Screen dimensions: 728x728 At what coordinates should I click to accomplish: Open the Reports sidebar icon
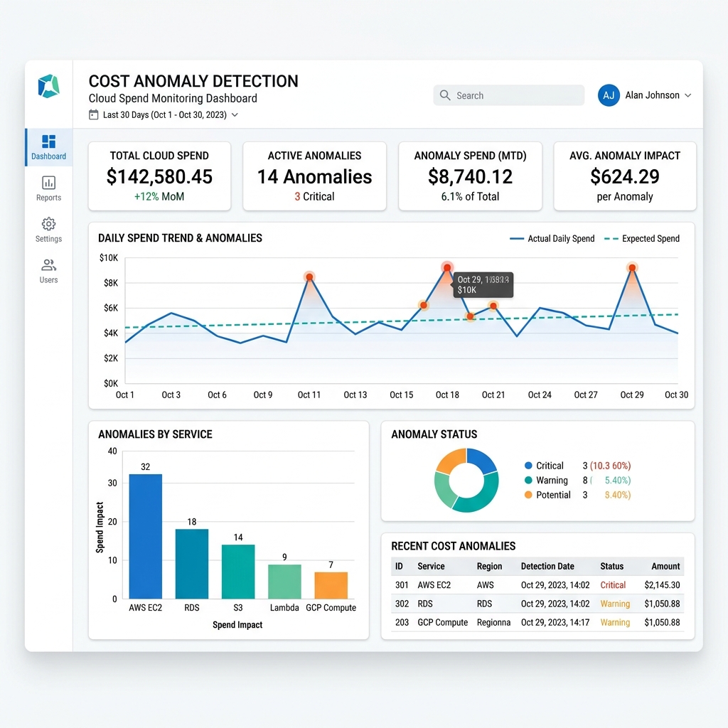click(x=49, y=183)
